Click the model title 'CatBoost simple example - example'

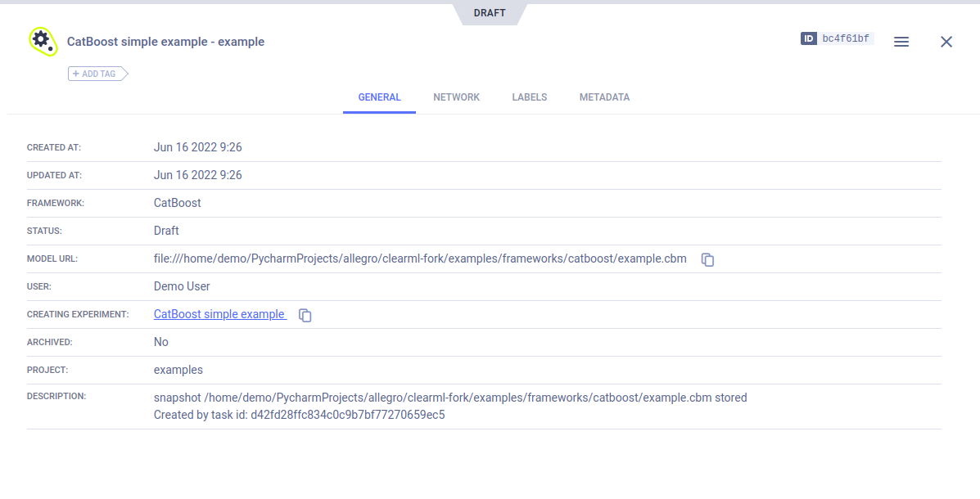point(165,42)
